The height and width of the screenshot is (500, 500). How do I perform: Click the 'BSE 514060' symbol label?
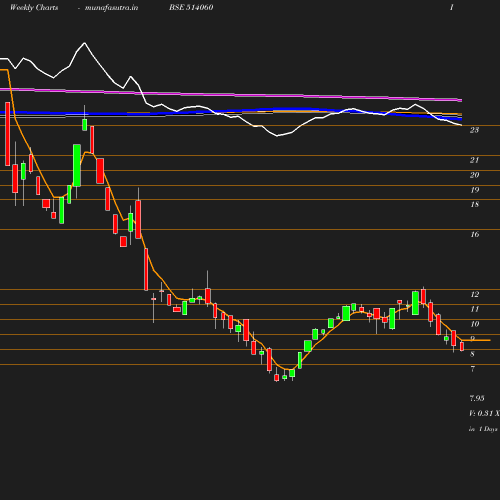click(x=191, y=8)
